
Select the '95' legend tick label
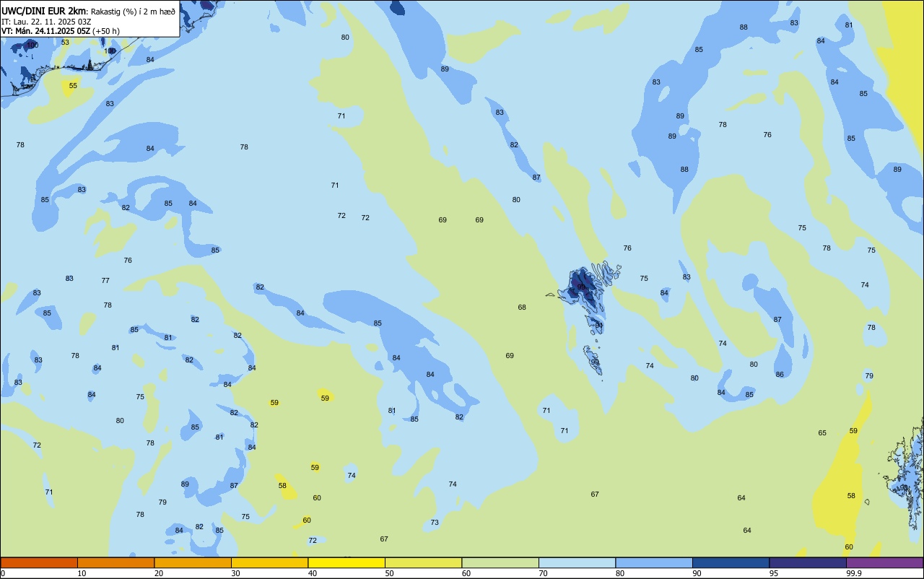tap(775, 573)
